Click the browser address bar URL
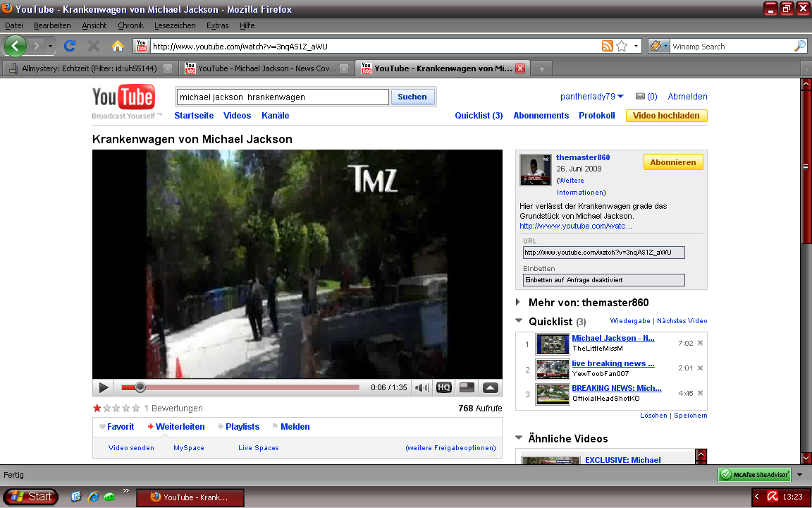Screen dimensions: 812x508 pyautogui.click(x=376, y=46)
